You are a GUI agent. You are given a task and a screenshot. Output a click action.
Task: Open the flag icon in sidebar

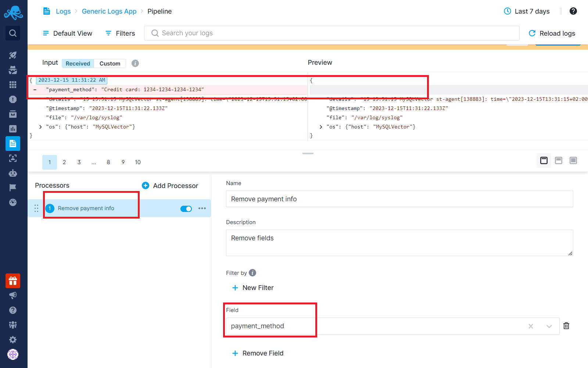pos(13,188)
